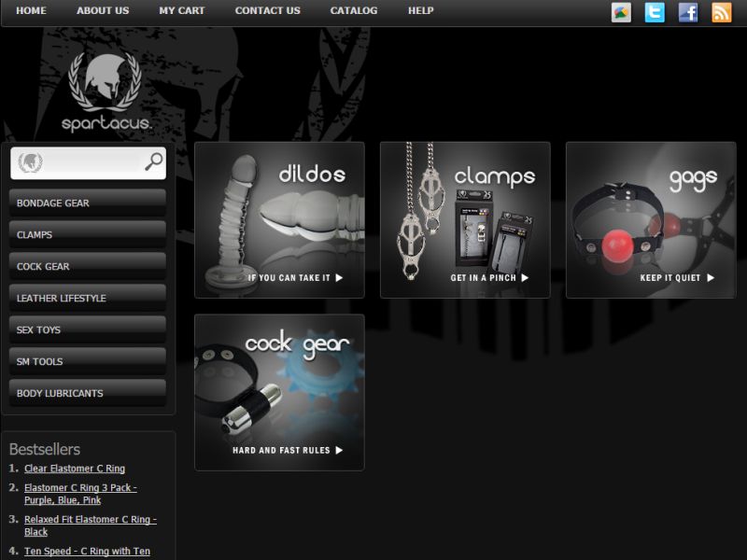Choose the SM Tools category
This screenshot has height=560, width=747.
tap(88, 362)
